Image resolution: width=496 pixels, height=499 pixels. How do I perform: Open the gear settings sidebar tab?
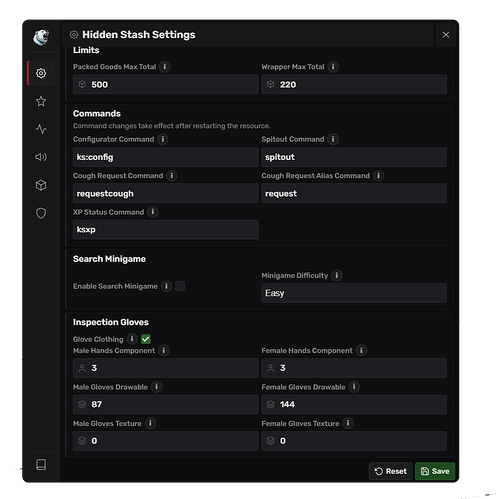pyautogui.click(x=41, y=73)
